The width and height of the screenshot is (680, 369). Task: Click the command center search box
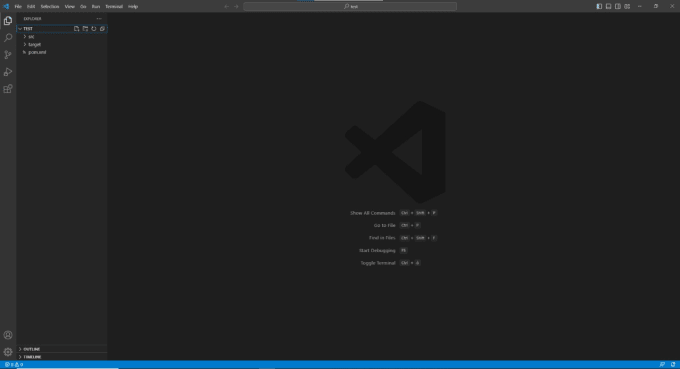pyautogui.click(x=350, y=7)
